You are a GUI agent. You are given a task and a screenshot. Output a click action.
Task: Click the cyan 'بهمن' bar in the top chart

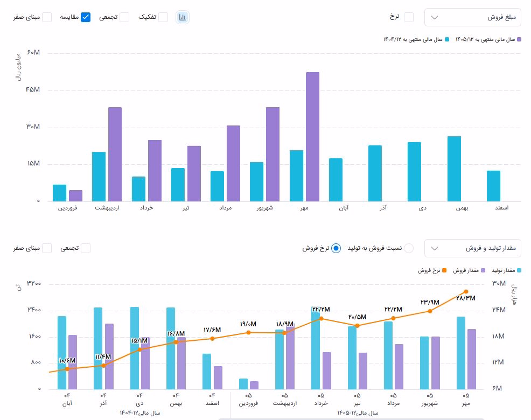[x=454, y=169]
